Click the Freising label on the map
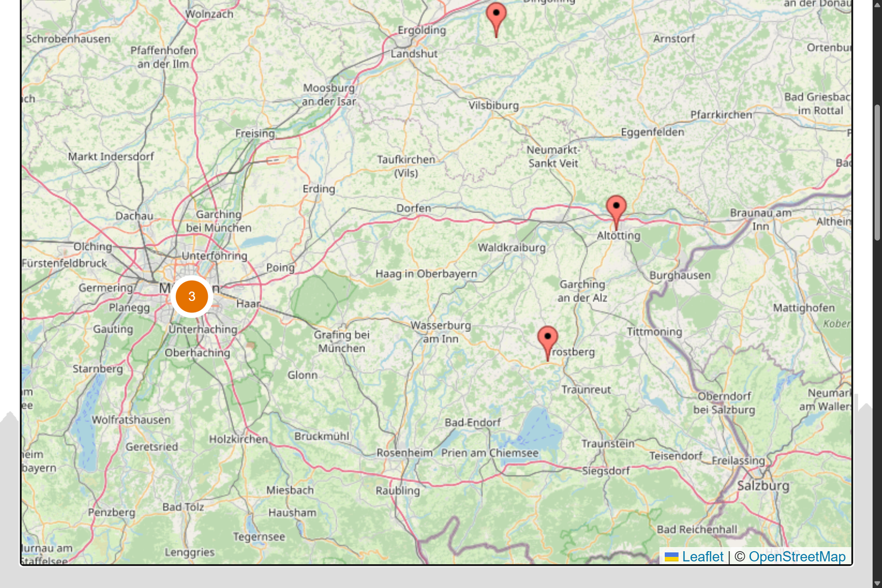This screenshot has width=882, height=588. coord(255,133)
